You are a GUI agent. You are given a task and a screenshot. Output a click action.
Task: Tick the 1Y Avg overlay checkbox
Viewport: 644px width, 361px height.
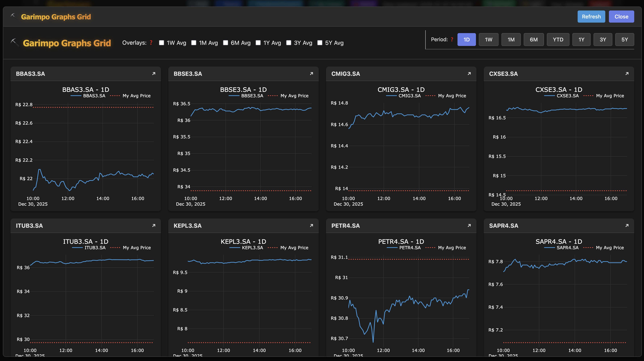(258, 43)
